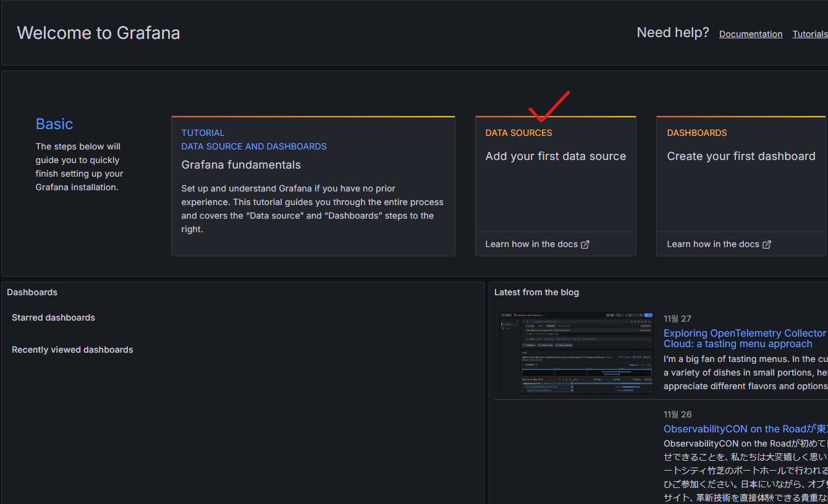Open the Documentation link
The width and height of the screenshot is (828, 504).
click(751, 34)
